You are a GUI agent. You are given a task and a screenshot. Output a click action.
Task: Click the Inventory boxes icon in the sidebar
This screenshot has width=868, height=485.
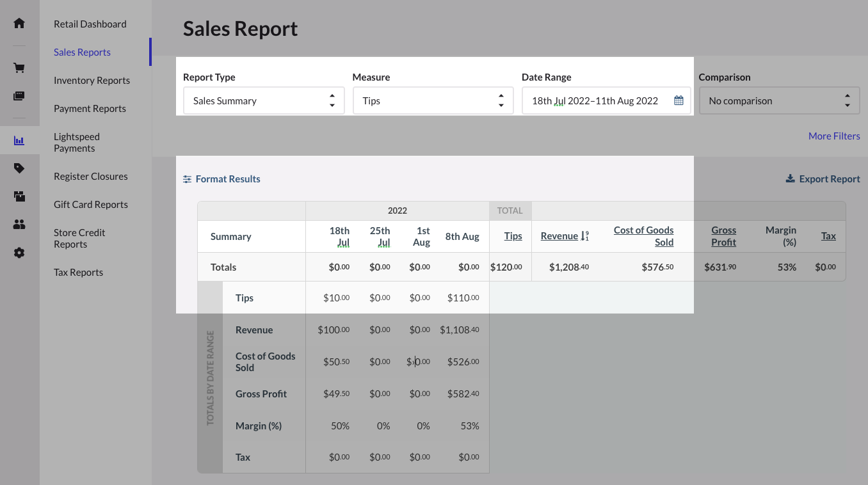click(x=19, y=196)
